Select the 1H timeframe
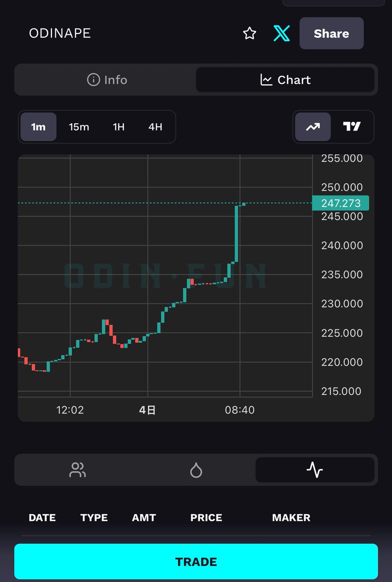The height and width of the screenshot is (582, 392). (x=119, y=127)
